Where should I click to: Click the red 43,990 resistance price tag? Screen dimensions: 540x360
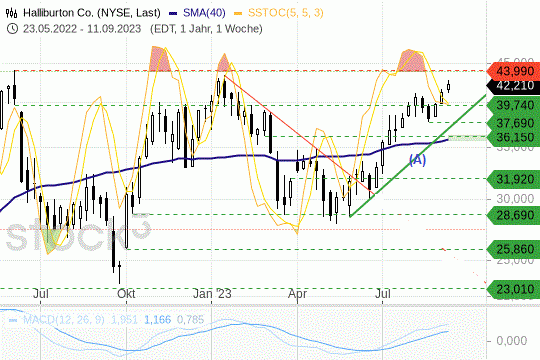pyautogui.click(x=513, y=72)
